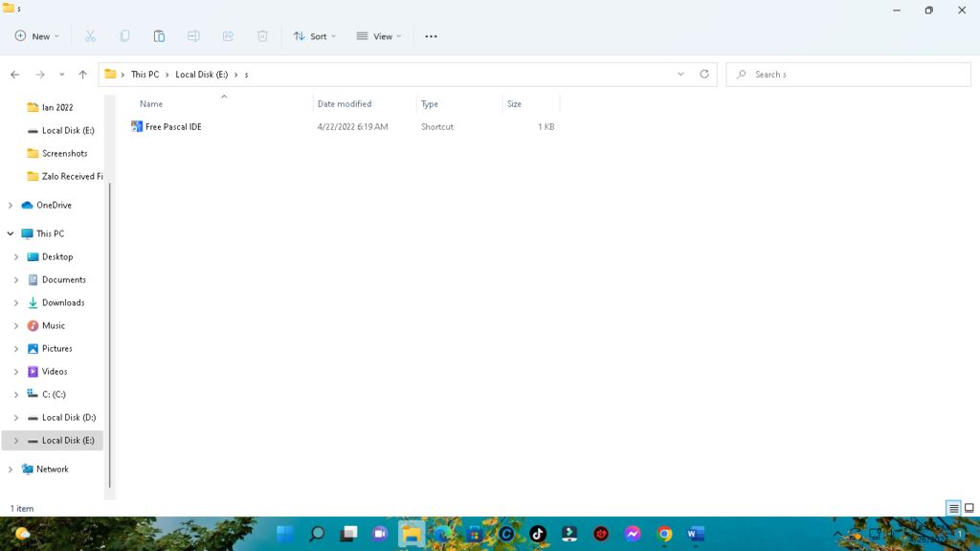Open recent locations chevron
This screenshot has height=551, width=980.
coord(62,75)
